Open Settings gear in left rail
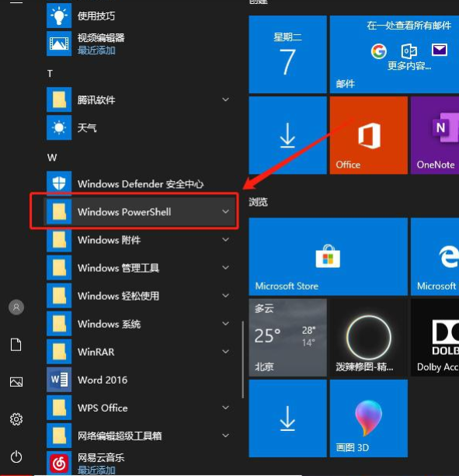The height and width of the screenshot is (476, 459). [x=16, y=419]
